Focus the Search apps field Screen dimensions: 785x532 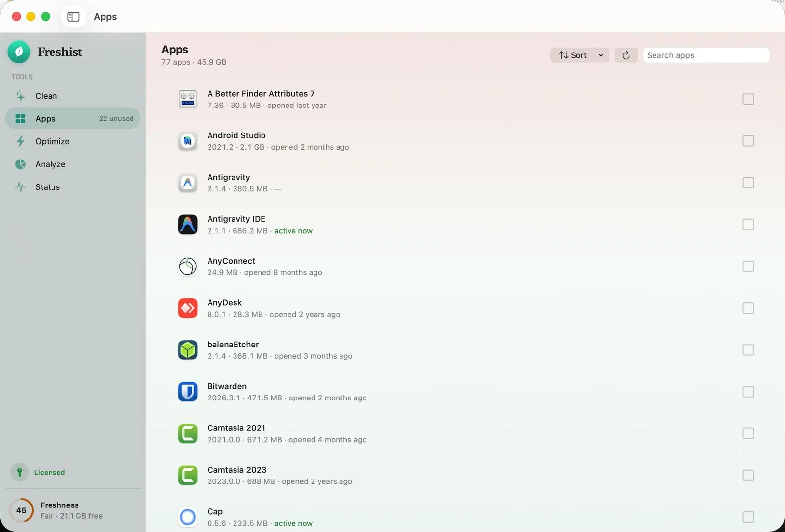706,55
